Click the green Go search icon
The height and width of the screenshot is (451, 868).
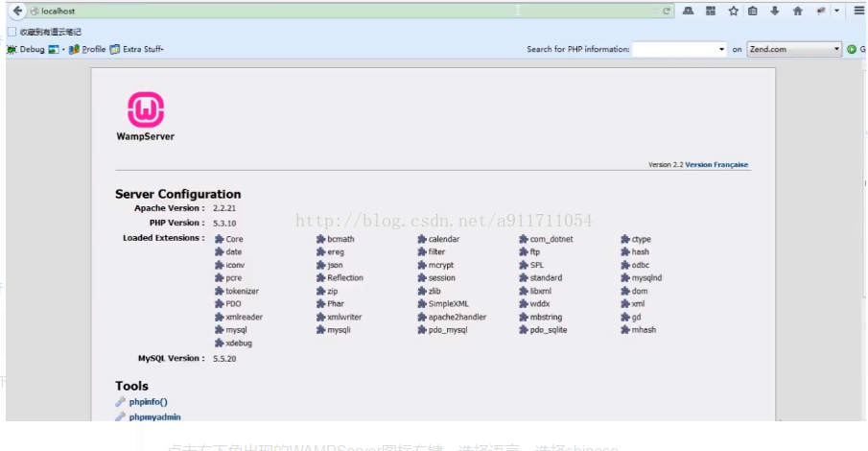point(852,49)
